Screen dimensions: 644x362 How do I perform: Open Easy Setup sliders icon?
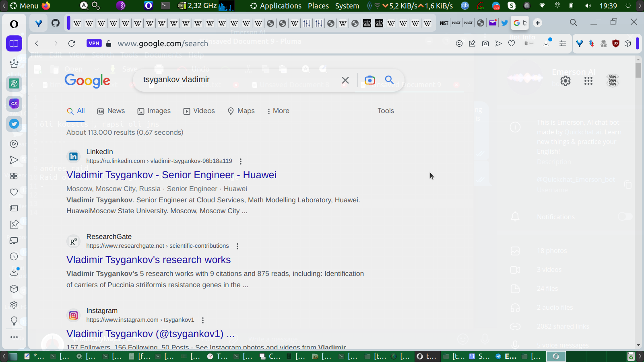pos(563,43)
